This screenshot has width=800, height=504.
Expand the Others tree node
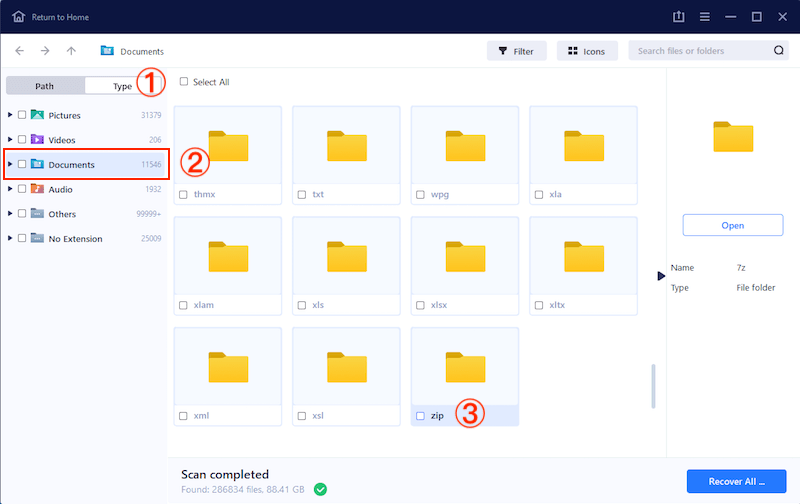10,213
